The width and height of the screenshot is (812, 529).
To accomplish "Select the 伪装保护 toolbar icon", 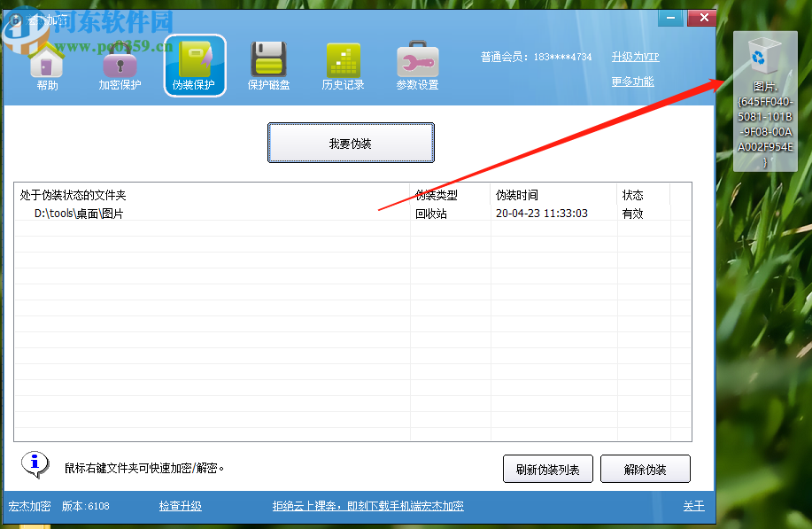I will point(195,66).
